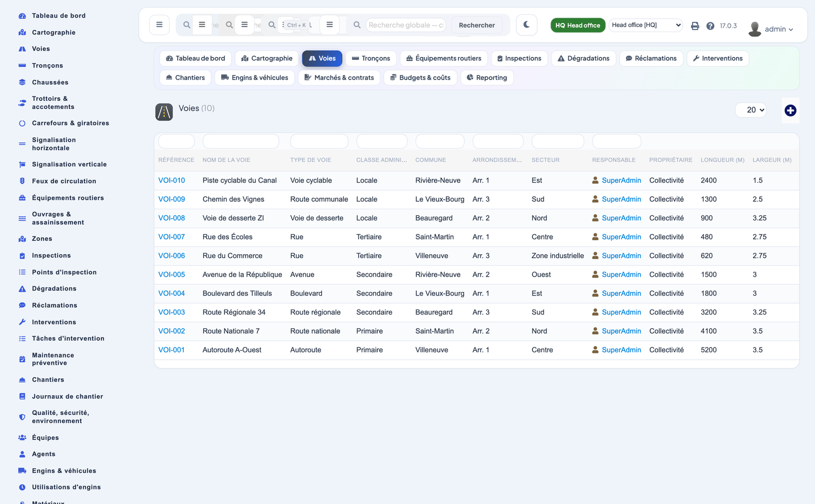The image size is (815, 504).
Task: Click the Tronçons sidebar ruler icon
Action: click(x=22, y=65)
